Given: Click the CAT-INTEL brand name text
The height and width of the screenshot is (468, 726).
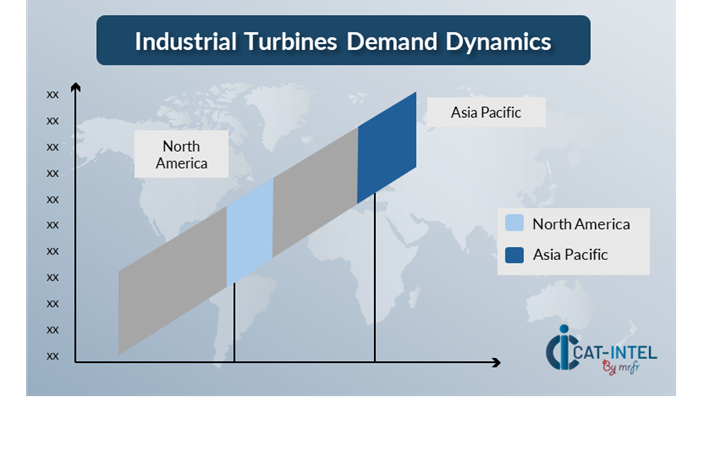Looking at the screenshot, I should tap(620, 351).
